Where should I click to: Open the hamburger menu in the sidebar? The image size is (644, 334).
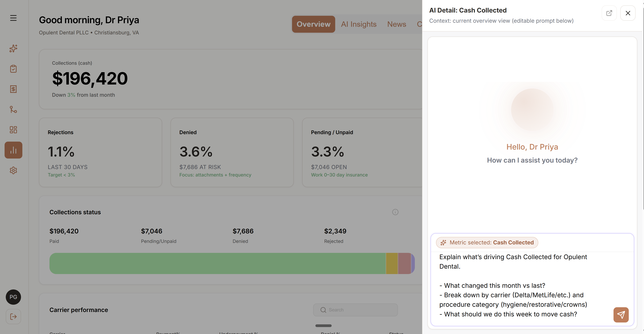coord(13,18)
